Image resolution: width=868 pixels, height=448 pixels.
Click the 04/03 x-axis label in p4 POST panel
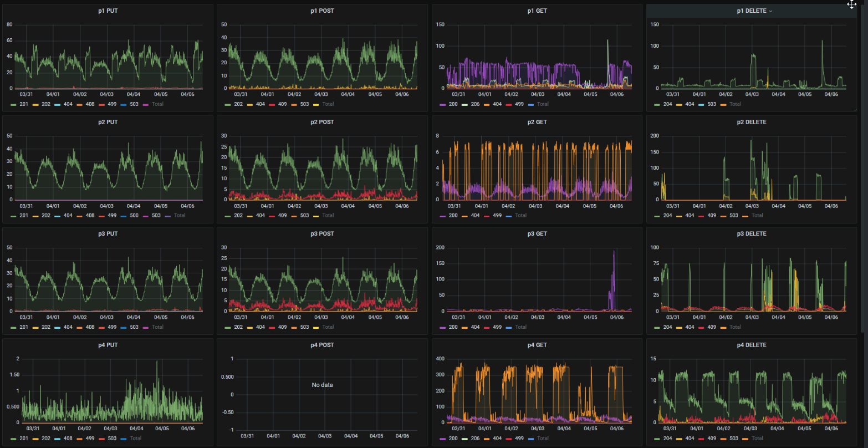(325, 436)
